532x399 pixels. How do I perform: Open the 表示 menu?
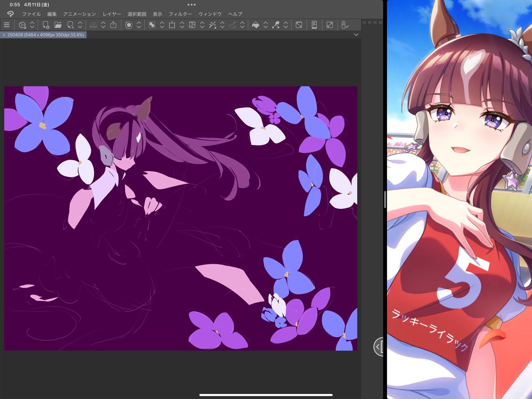tap(157, 14)
